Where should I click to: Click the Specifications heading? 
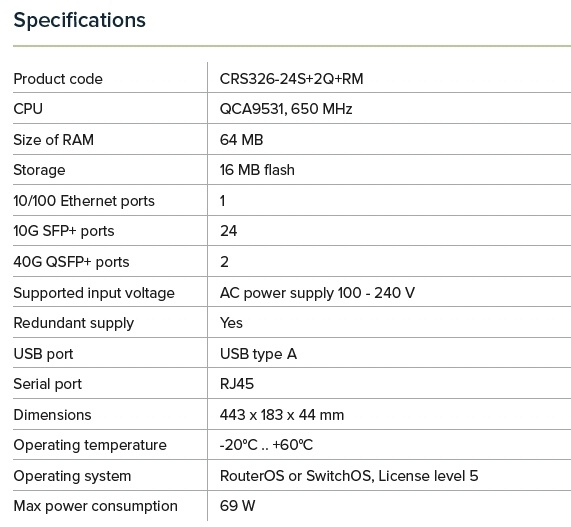click(x=79, y=20)
